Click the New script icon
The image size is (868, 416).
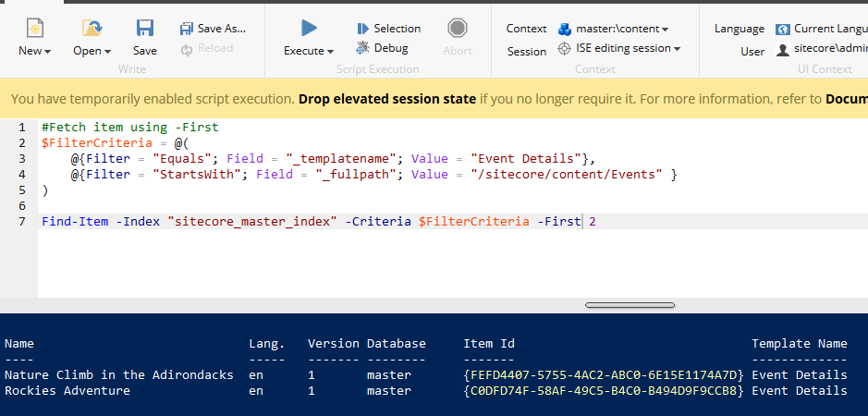[x=34, y=29]
